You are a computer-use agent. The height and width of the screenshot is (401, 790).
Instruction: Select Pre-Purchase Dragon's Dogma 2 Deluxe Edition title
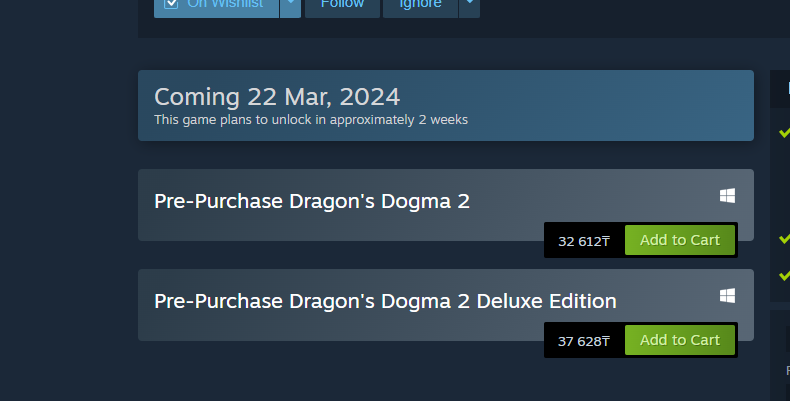[x=385, y=301]
